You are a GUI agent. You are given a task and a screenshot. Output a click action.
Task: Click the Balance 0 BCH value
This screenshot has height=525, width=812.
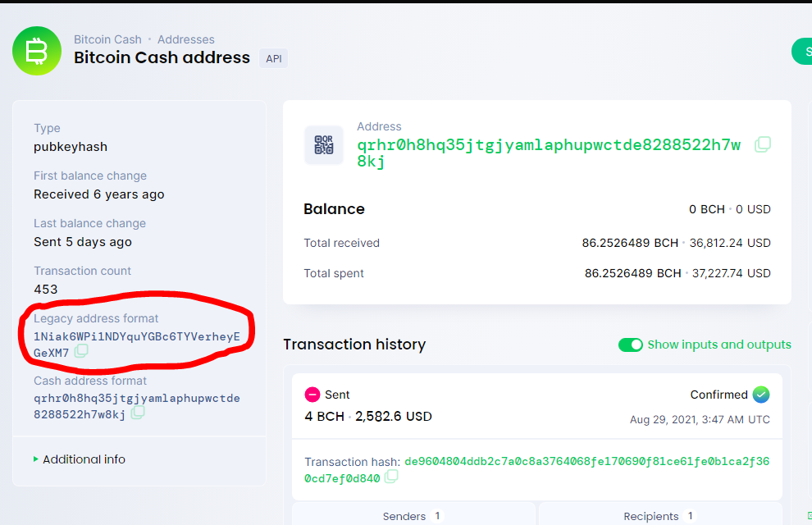(x=706, y=209)
